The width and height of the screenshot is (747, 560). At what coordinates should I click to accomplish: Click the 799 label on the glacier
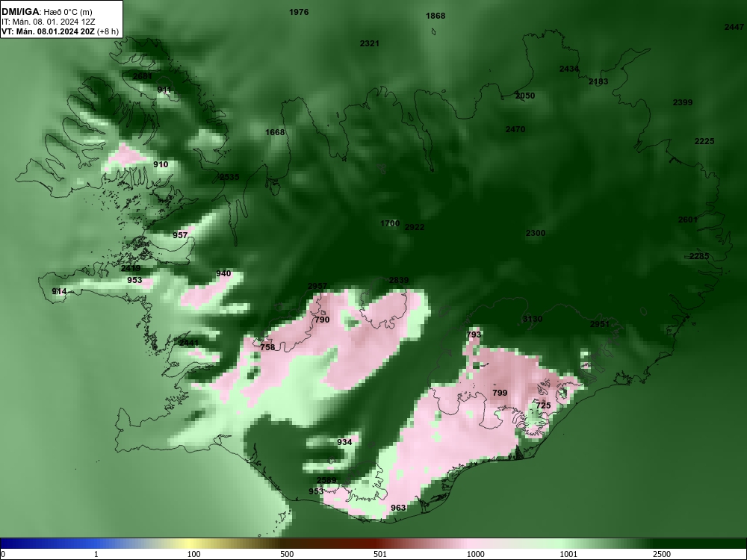pos(500,393)
